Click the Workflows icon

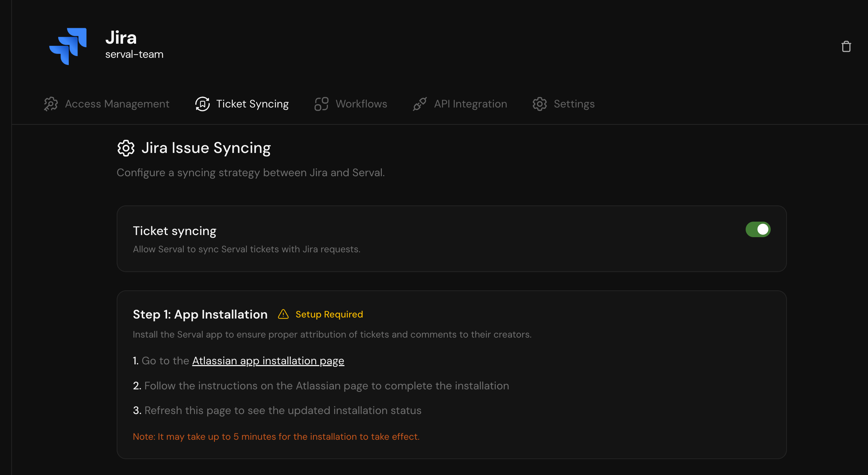coord(321,104)
